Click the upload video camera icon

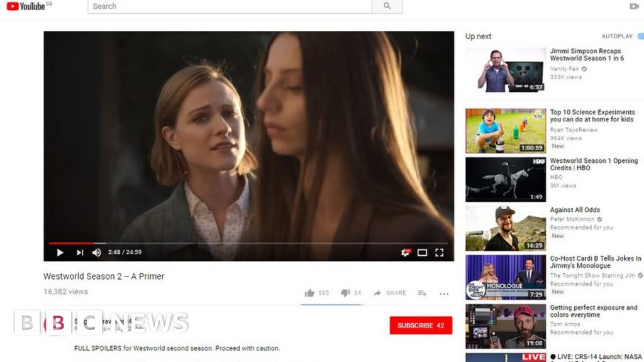click(x=635, y=6)
